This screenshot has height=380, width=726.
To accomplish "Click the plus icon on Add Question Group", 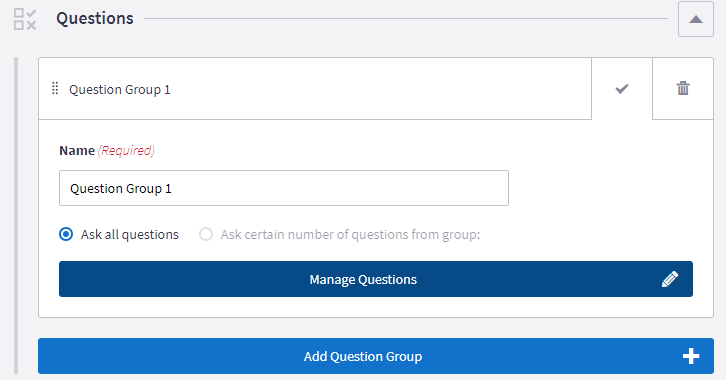I will [691, 356].
